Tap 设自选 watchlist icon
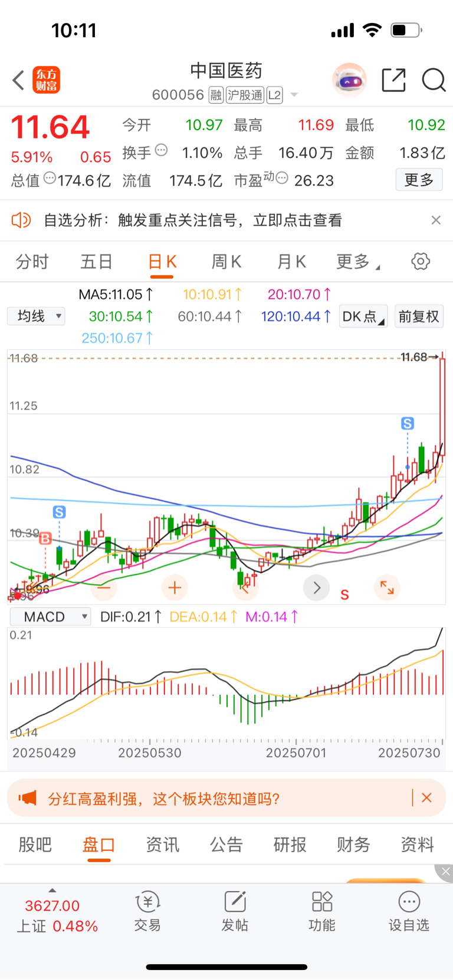 (x=409, y=912)
